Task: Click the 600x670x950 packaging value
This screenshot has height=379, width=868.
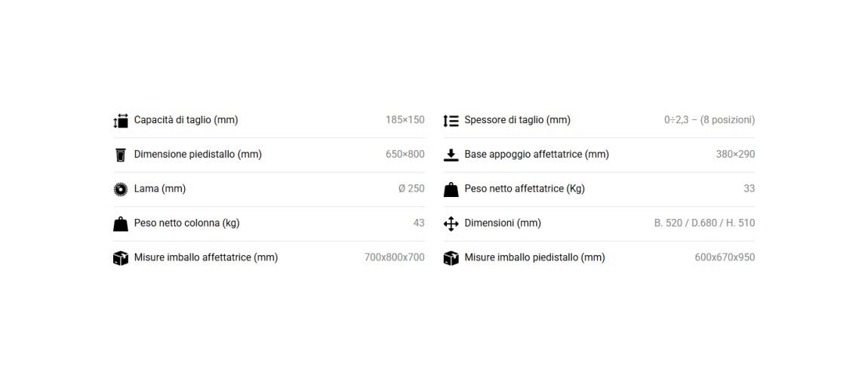Action: (x=725, y=257)
